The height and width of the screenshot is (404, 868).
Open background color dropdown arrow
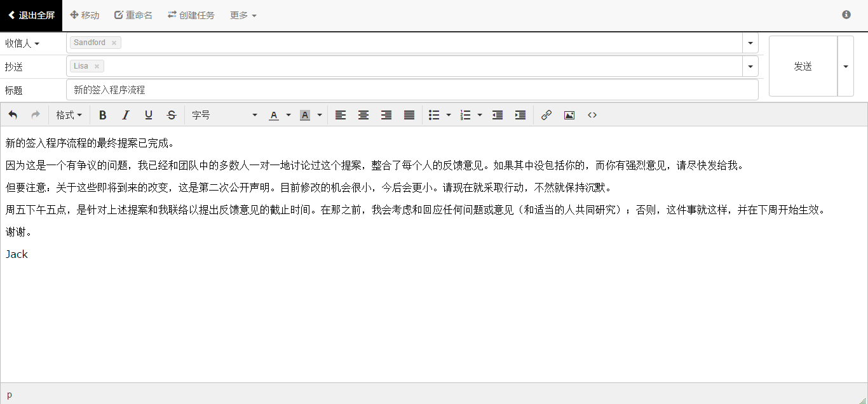(320, 115)
